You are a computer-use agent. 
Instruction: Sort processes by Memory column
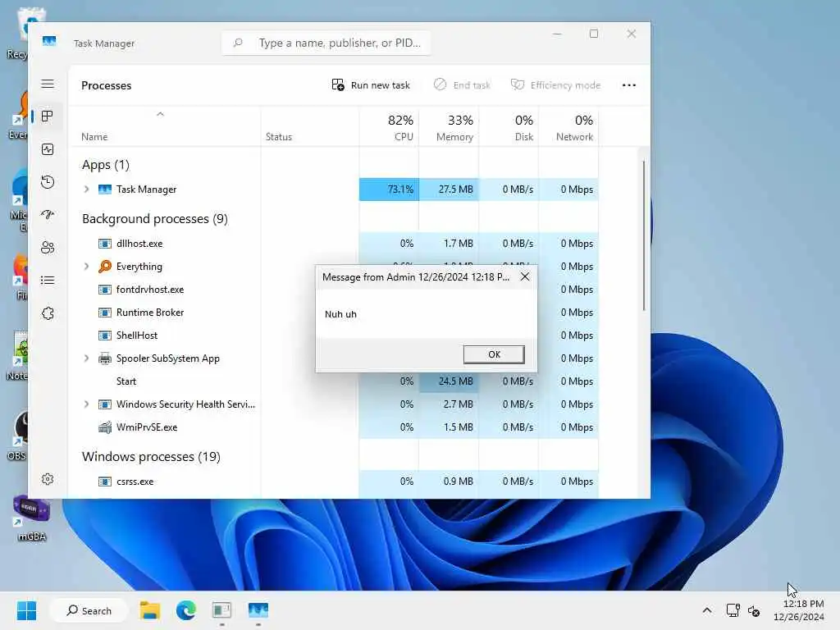tap(449, 127)
